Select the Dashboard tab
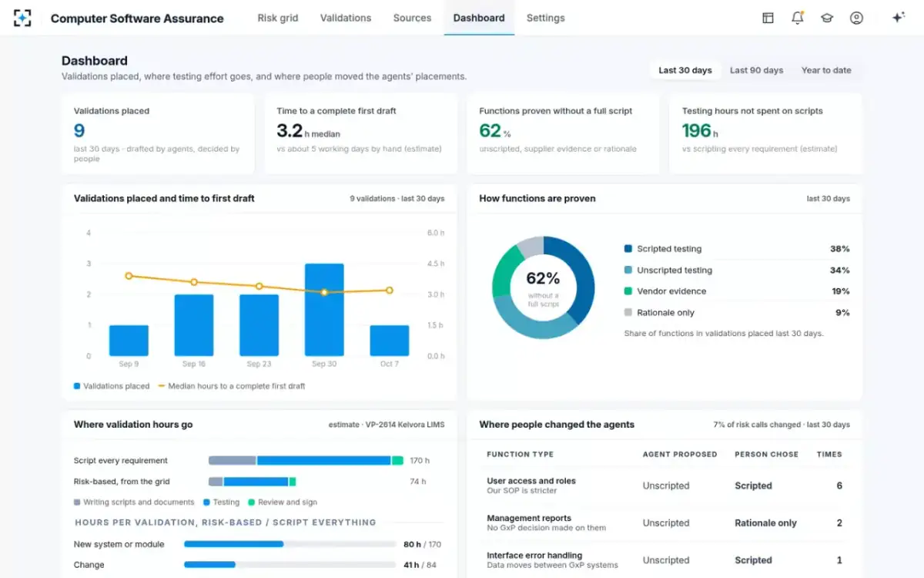This screenshot has height=578, width=924. point(479,18)
